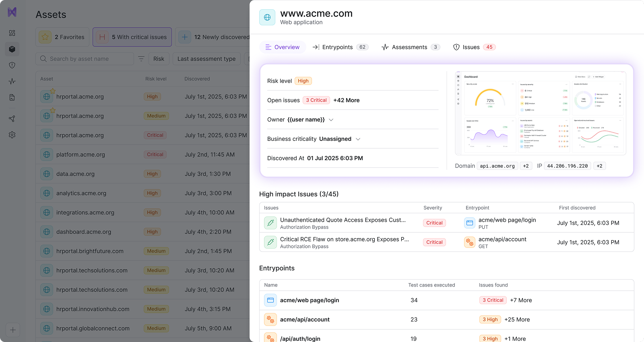Open the Last assessment type filter dropdown
This screenshot has width=644, height=342.
point(206,59)
